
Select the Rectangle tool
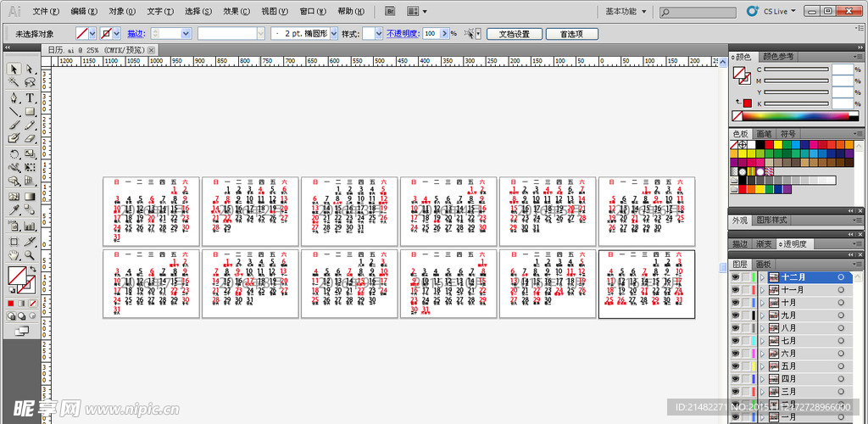(x=30, y=112)
